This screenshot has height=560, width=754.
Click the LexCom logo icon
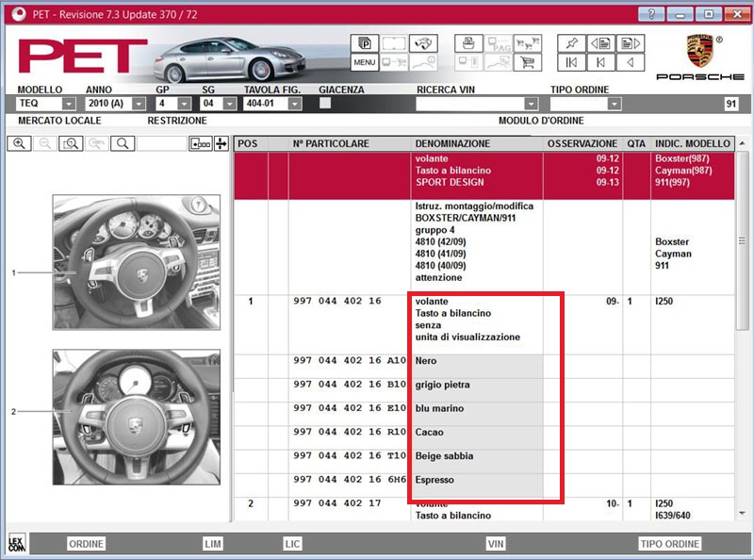17,544
